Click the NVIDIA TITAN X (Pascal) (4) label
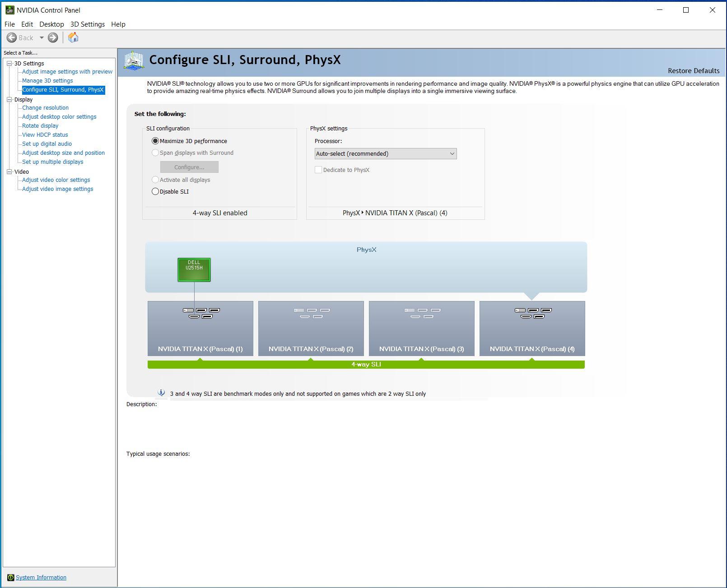This screenshot has height=588, width=727. (532, 349)
